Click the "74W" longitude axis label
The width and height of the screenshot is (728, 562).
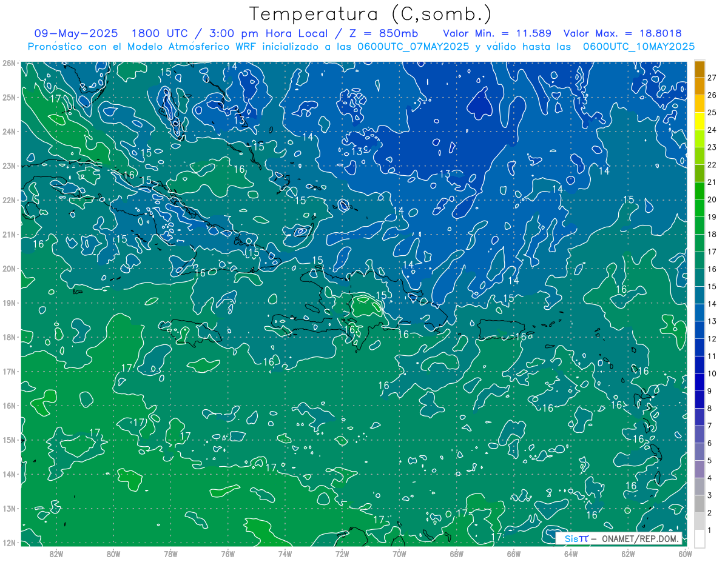(285, 554)
